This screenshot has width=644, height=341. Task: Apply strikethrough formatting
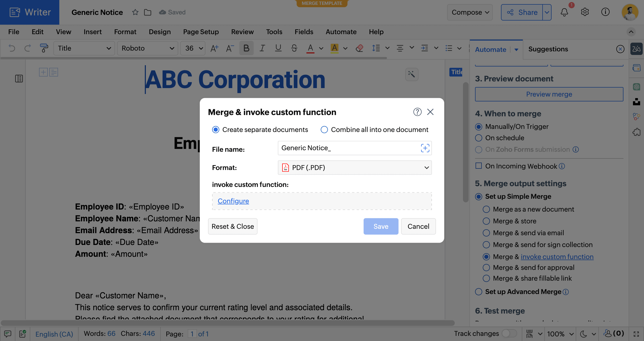point(294,48)
